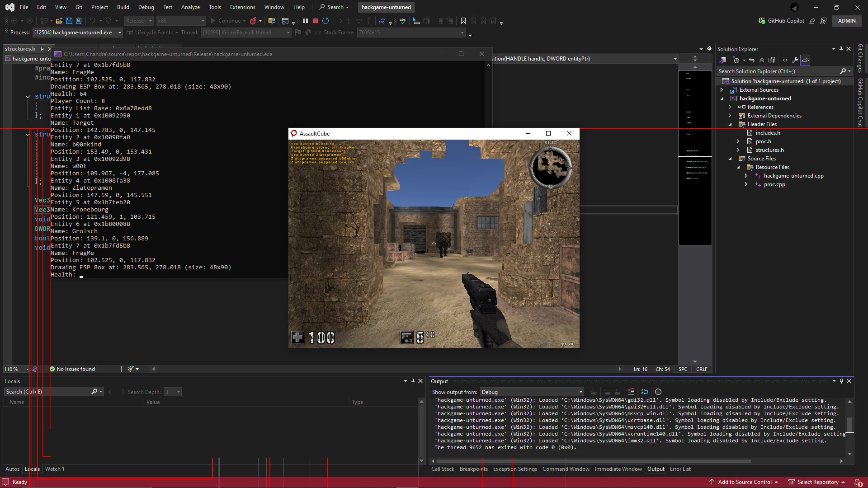Image resolution: width=868 pixels, height=488 pixels.
Task: Click the No issues found indicator
Action: pos(72,369)
